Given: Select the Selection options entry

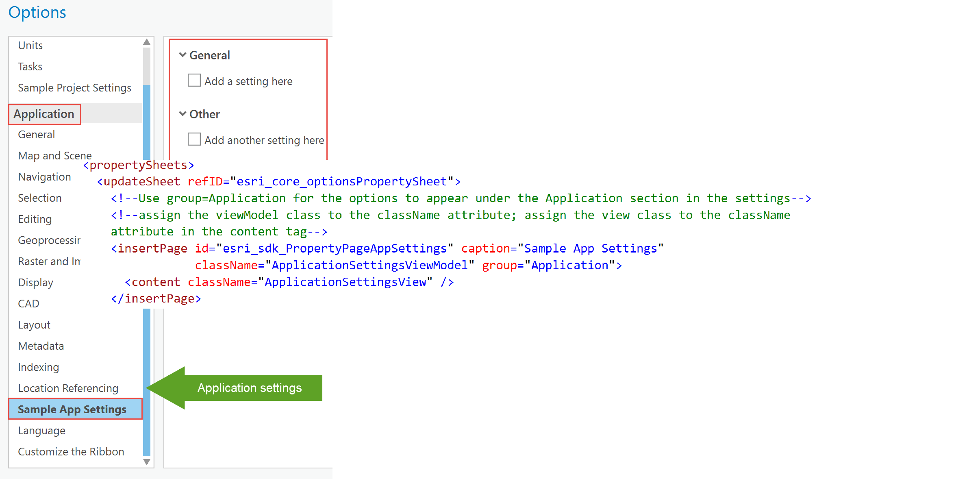Looking at the screenshot, I should (x=39, y=198).
